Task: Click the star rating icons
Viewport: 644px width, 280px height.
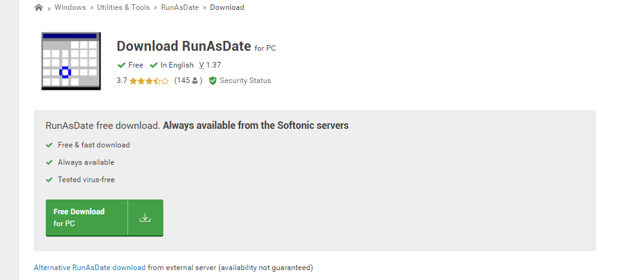Action: [x=148, y=81]
